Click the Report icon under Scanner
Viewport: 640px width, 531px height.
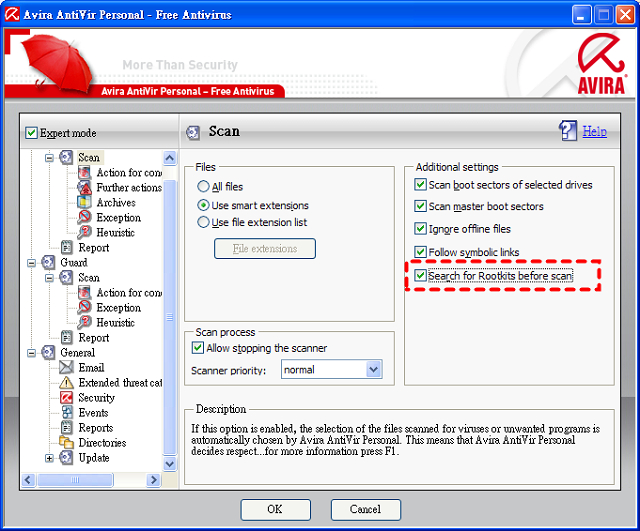67,247
